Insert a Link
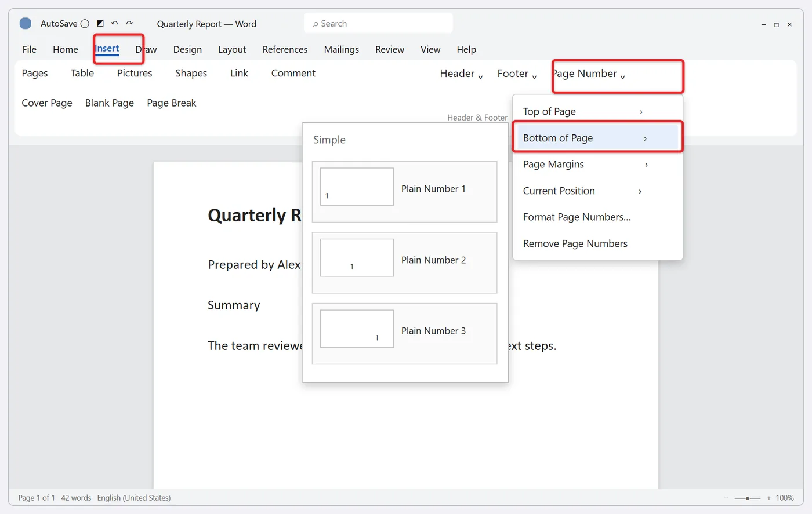This screenshot has width=812, height=514. pyautogui.click(x=239, y=74)
